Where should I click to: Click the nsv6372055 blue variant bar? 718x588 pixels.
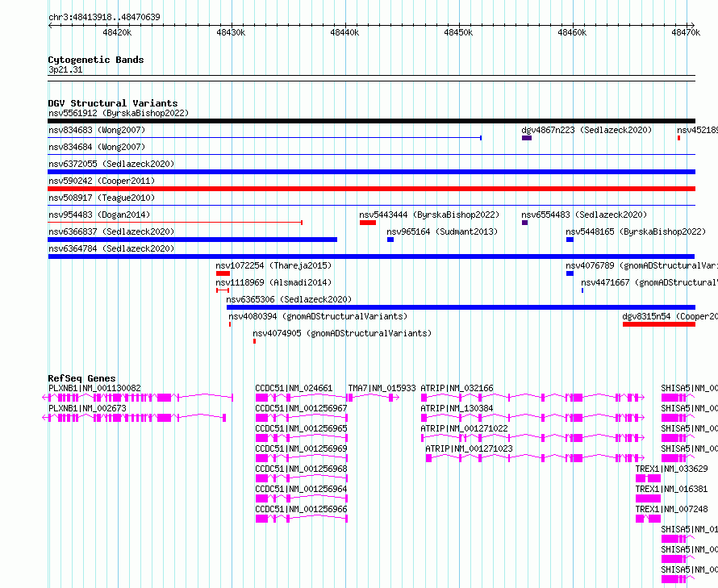click(x=371, y=172)
